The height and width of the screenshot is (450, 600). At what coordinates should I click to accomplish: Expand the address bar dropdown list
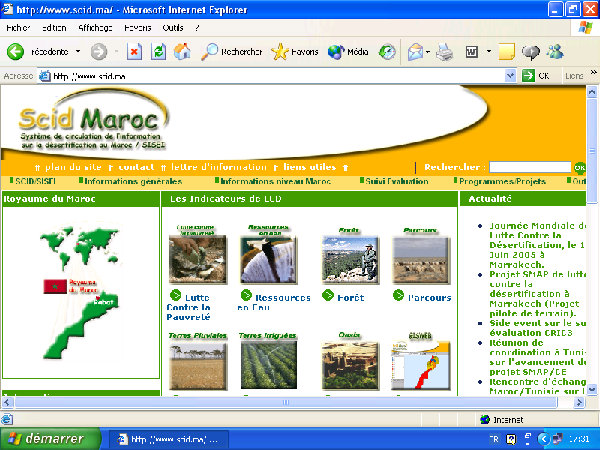tap(510, 76)
